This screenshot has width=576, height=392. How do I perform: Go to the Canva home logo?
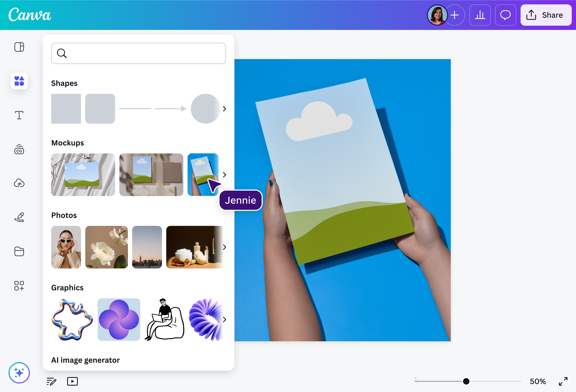[29, 14]
